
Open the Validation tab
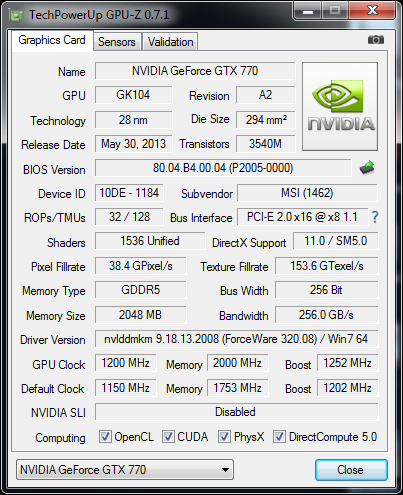point(170,42)
